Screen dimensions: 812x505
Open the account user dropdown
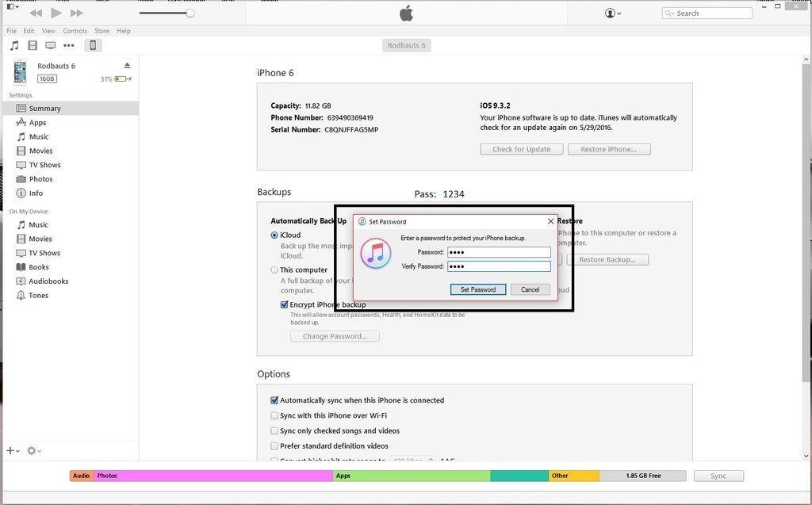(x=613, y=13)
